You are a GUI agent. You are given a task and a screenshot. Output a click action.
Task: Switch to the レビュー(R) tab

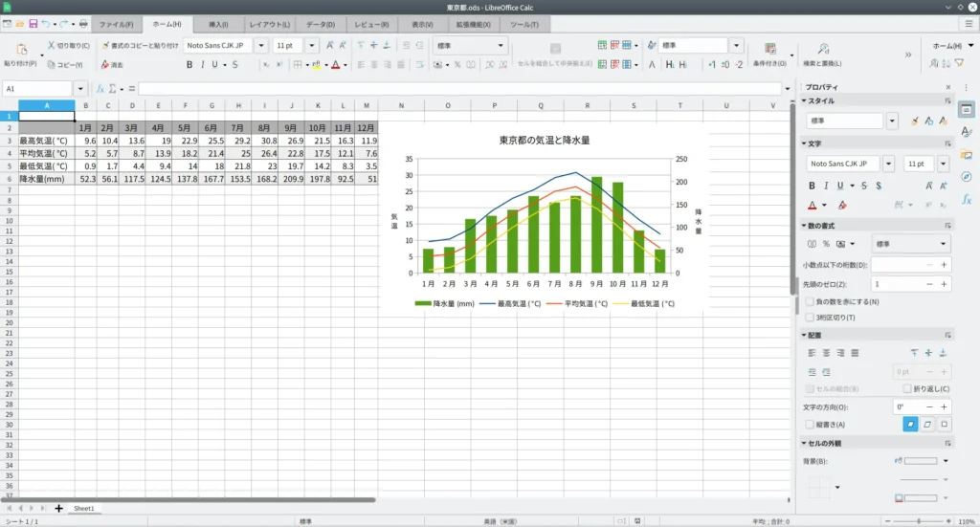coord(371,24)
